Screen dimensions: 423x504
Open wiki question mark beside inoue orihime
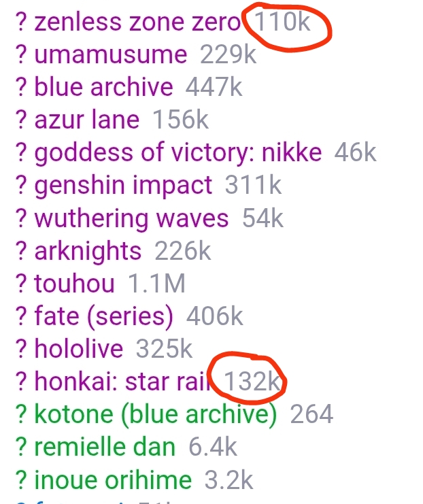[x=21, y=480]
